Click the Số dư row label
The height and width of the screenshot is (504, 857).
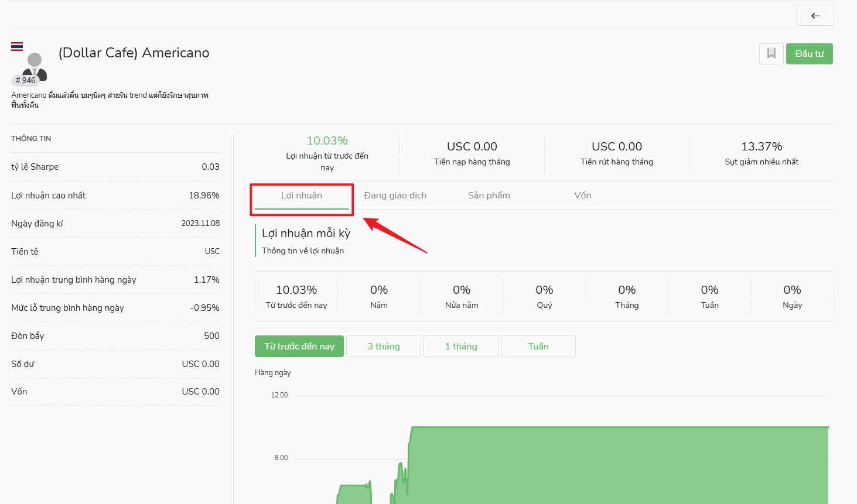coord(23,364)
